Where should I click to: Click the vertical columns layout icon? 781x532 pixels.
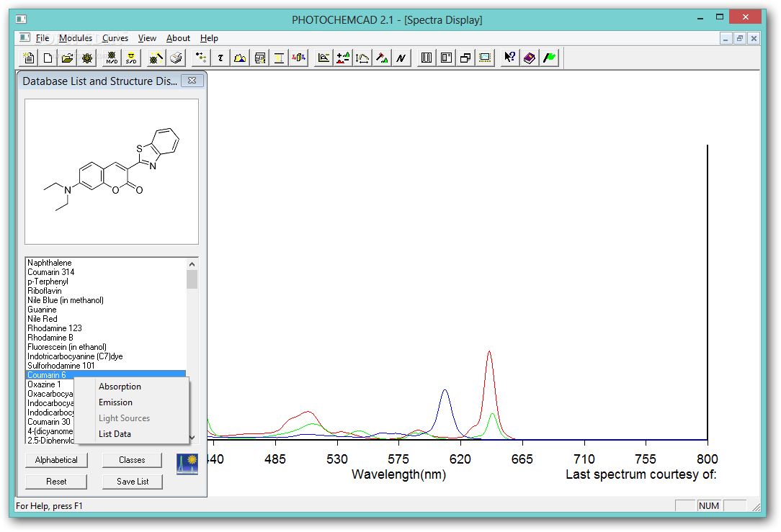[427, 58]
